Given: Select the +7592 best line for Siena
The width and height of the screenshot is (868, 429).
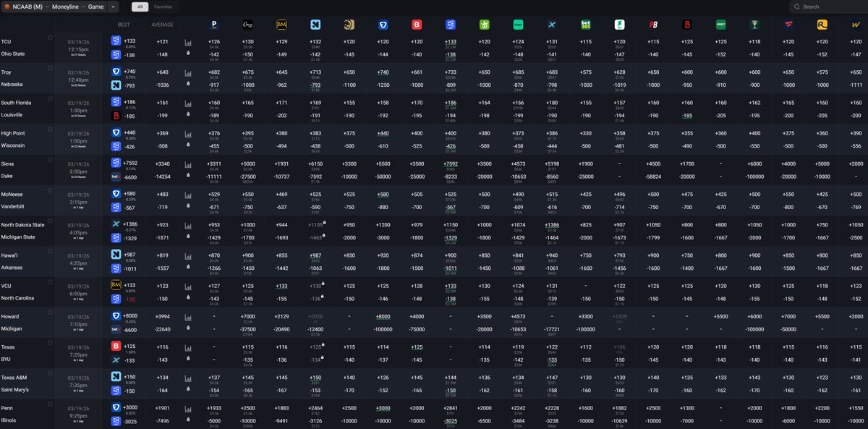Looking at the screenshot, I should [x=131, y=163].
